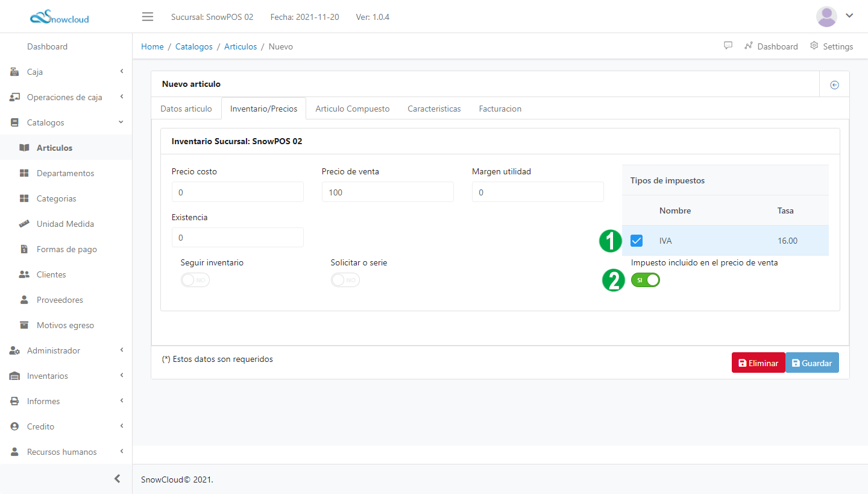Click the user avatar icon
The height and width of the screenshot is (494, 868).
click(x=826, y=16)
